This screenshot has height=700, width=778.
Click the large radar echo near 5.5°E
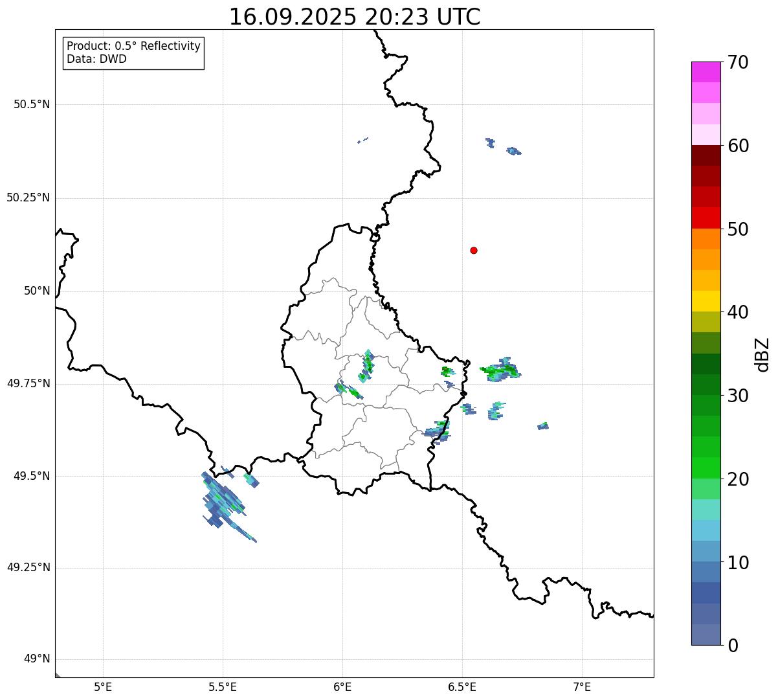pyautogui.click(x=227, y=504)
